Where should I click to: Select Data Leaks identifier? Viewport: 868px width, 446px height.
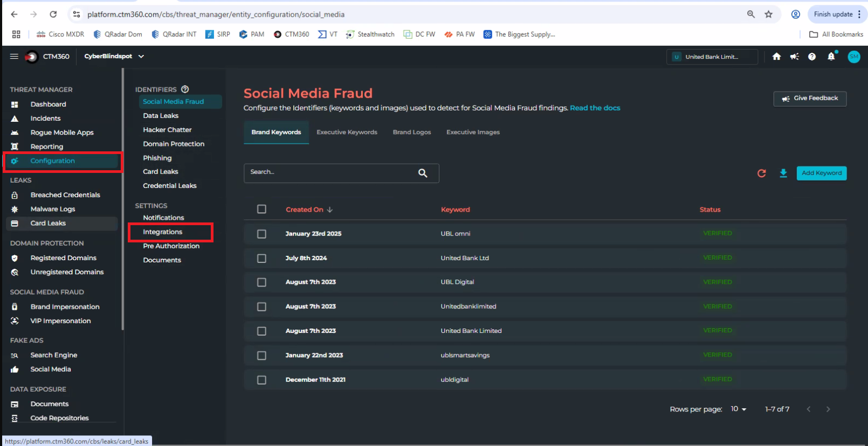point(161,116)
